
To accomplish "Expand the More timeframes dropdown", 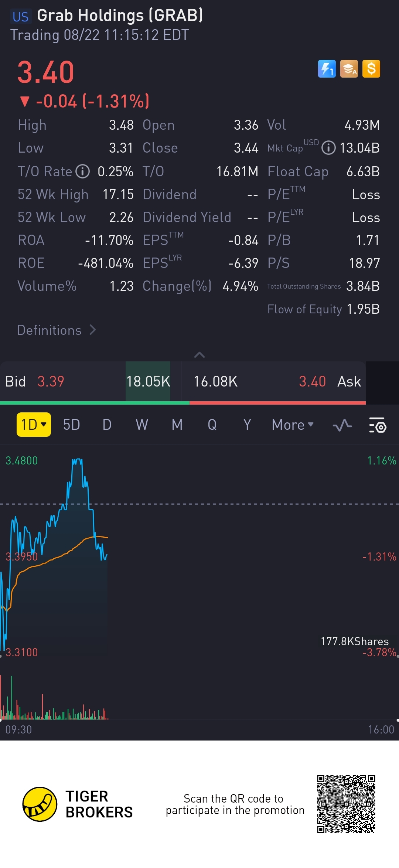I will (x=293, y=425).
